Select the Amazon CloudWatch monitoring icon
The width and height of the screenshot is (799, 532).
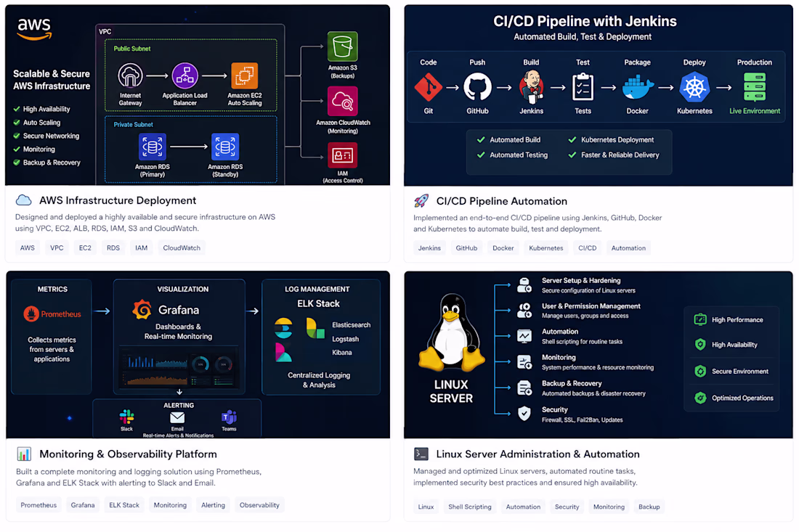click(x=342, y=102)
